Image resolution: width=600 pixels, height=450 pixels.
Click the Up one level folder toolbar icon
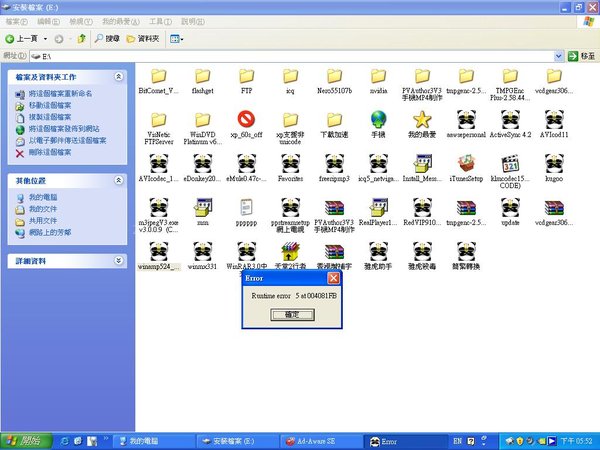[x=81, y=38]
